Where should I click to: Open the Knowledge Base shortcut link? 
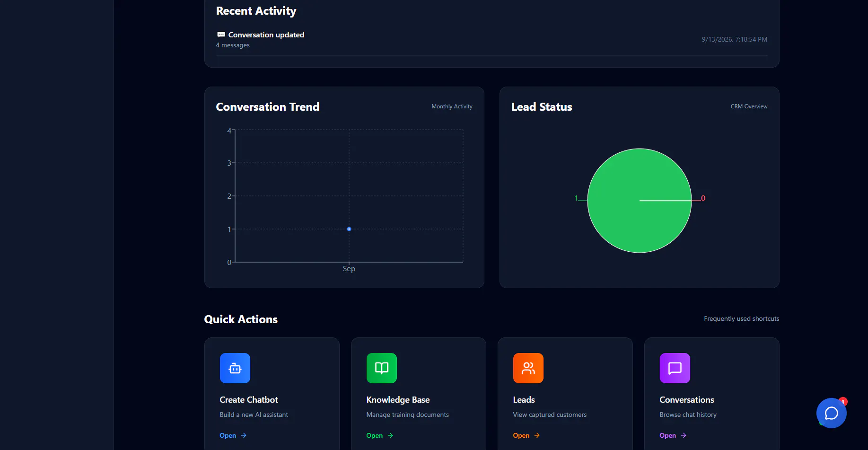[x=380, y=435]
